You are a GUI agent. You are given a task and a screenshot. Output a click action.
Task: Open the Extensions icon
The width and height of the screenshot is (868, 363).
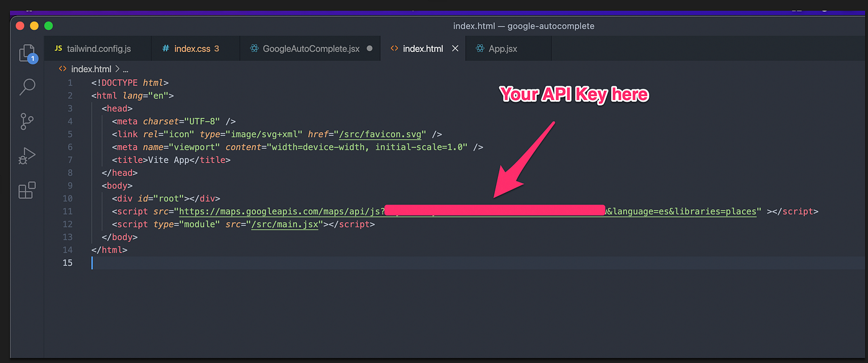click(27, 190)
